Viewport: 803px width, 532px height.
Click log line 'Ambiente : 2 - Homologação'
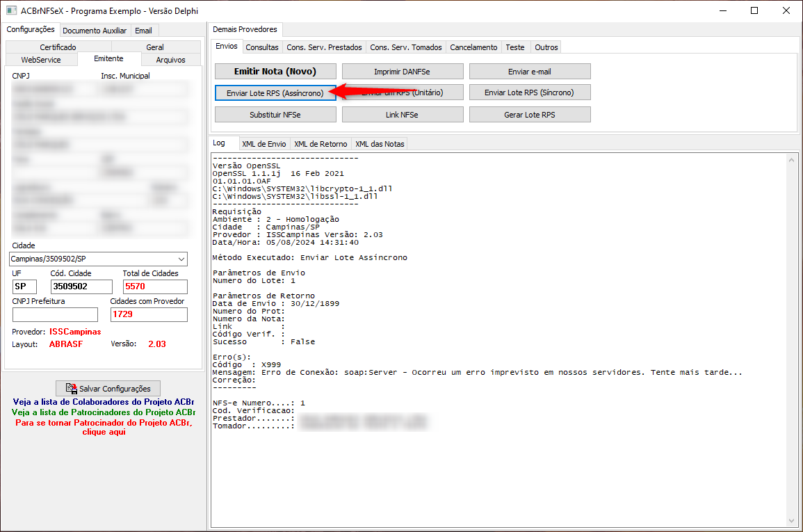tap(275, 219)
